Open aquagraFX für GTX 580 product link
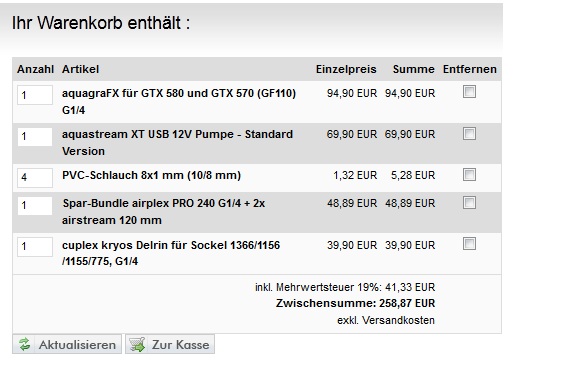The width and height of the screenshot is (562, 386). (x=179, y=101)
